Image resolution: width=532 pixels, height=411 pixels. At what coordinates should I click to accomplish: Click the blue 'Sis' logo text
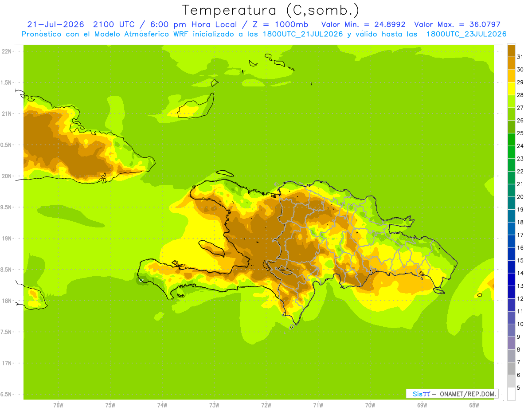point(417,394)
